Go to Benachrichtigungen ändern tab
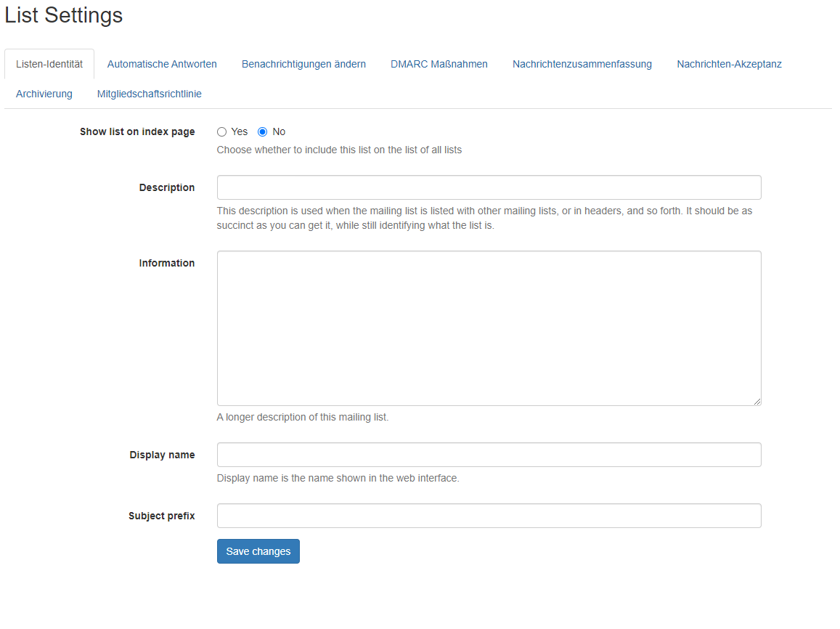Image resolution: width=840 pixels, height=629 pixels. 303,64
